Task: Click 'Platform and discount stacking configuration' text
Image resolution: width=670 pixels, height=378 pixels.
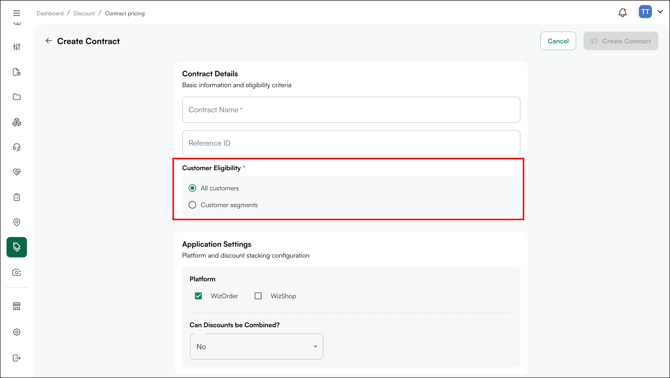Action: 246,255
